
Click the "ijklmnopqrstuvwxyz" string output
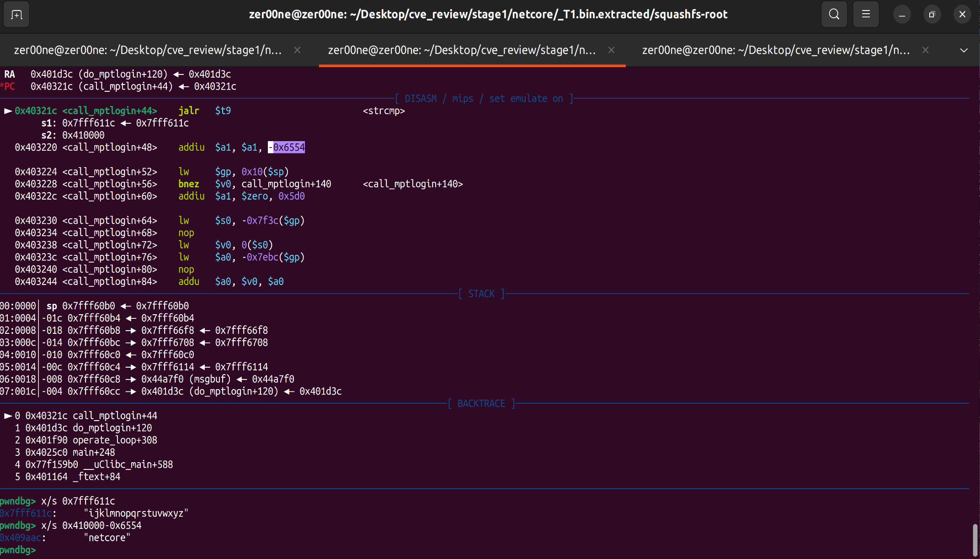[136, 513]
